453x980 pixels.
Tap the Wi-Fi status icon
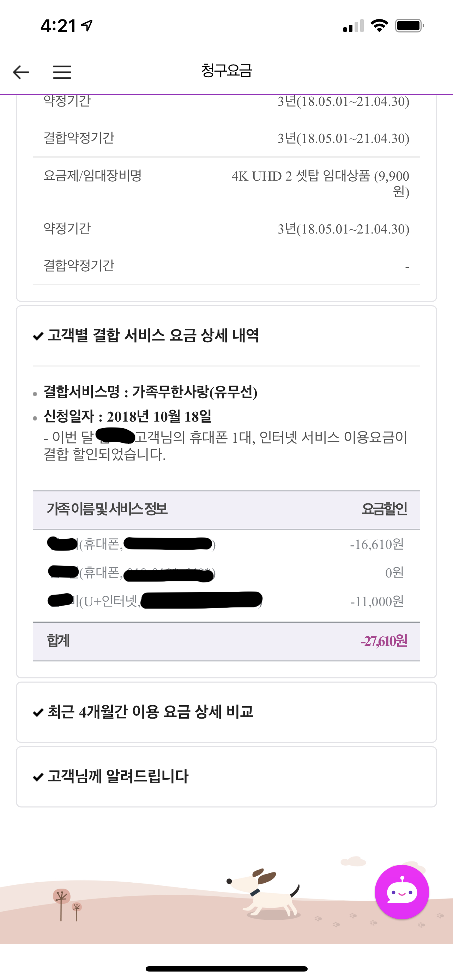(x=379, y=26)
